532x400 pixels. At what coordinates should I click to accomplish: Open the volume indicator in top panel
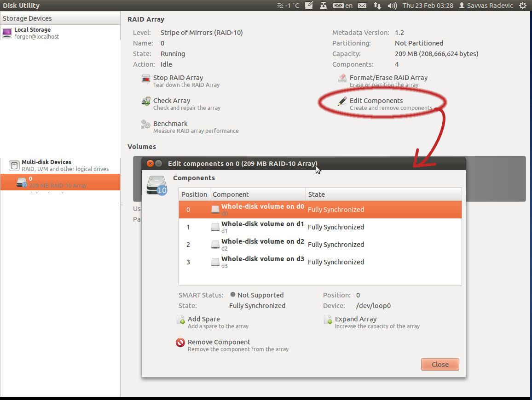[x=392, y=6]
